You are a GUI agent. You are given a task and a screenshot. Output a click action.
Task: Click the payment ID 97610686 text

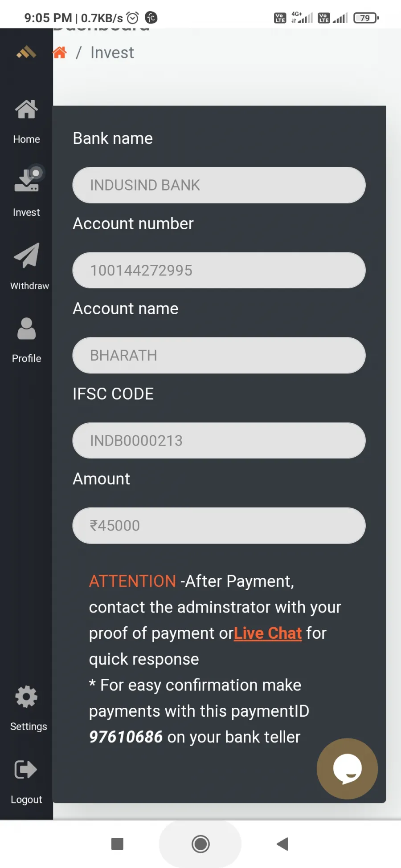click(x=126, y=737)
